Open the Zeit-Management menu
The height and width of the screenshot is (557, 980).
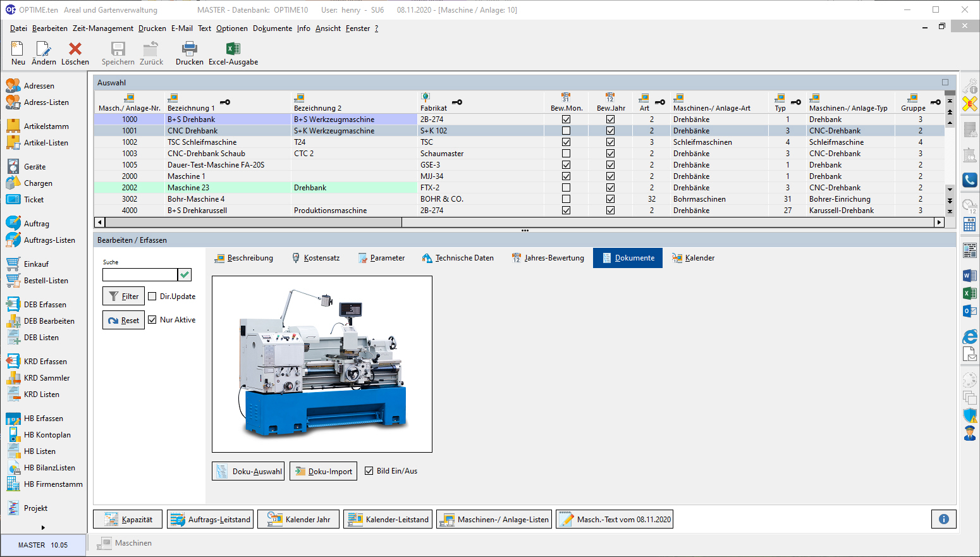click(102, 28)
